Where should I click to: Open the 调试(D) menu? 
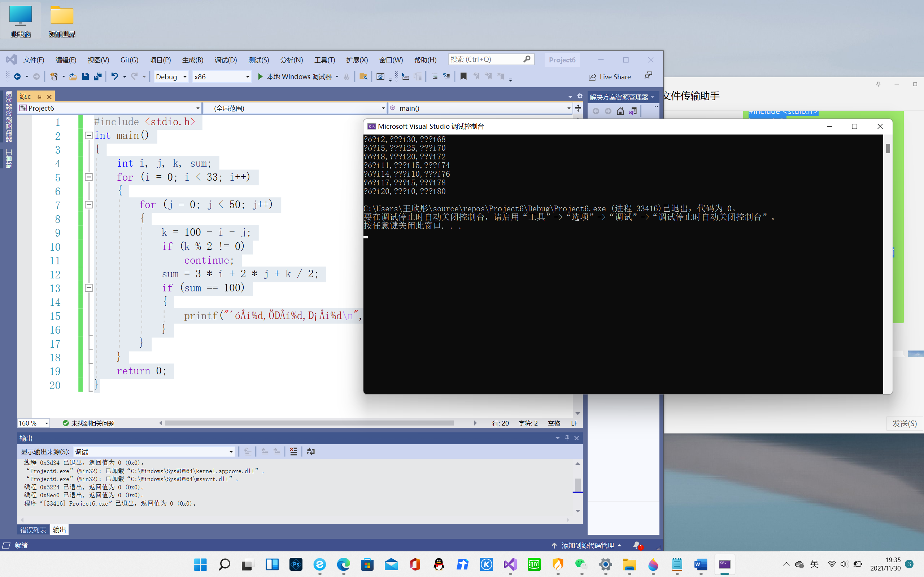pos(225,60)
